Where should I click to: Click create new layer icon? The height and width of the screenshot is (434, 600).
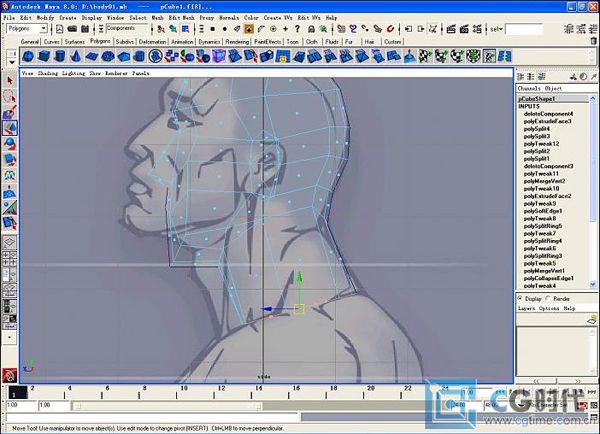tap(592, 320)
